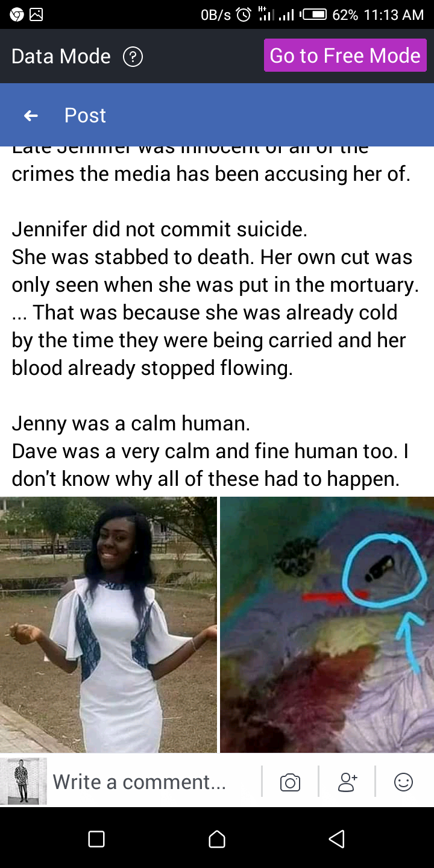The height and width of the screenshot is (868, 434).
Task: Open recent apps with square button
Action: pos(96,838)
